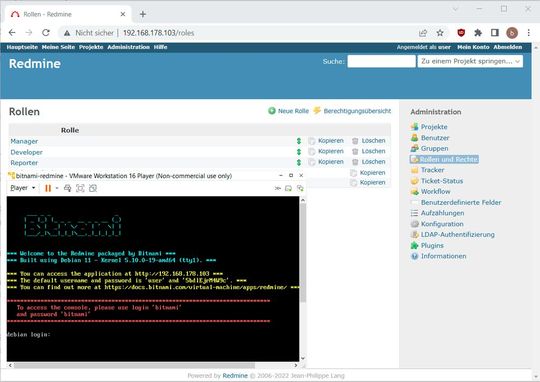Close the Rollen - Redmine browser tab

coord(123,14)
